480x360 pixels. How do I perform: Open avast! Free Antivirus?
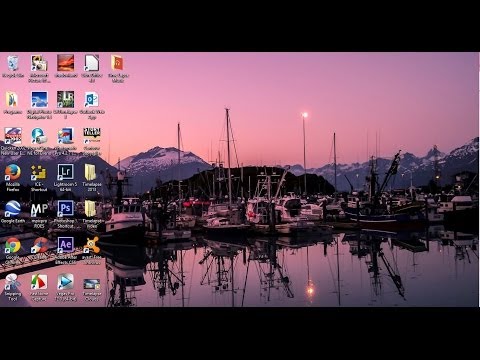pyautogui.click(x=92, y=245)
